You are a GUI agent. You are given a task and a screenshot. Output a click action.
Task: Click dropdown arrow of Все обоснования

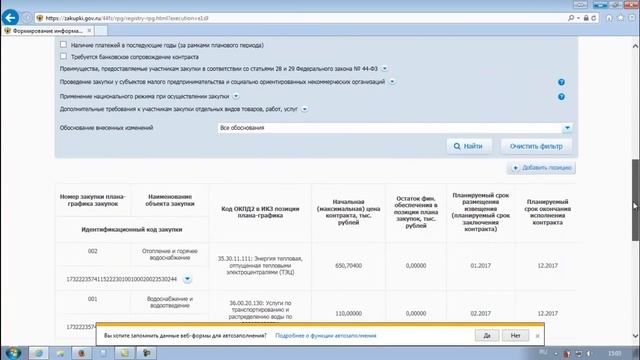567,128
